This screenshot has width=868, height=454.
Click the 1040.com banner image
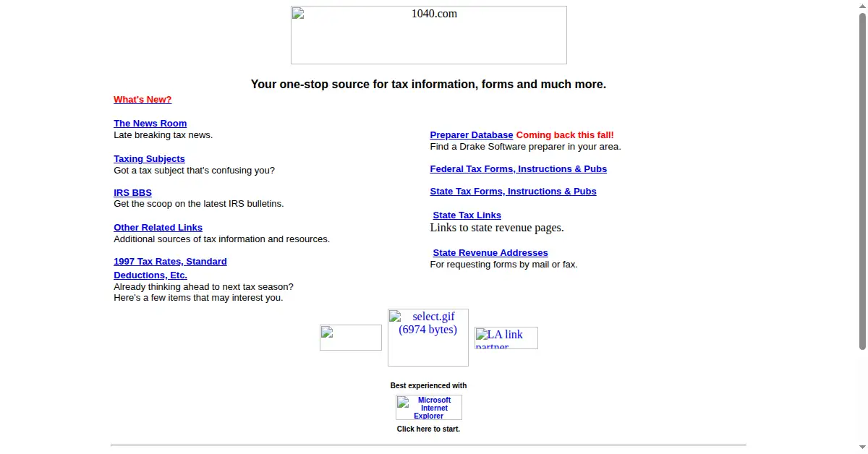click(x=429, y=35)
